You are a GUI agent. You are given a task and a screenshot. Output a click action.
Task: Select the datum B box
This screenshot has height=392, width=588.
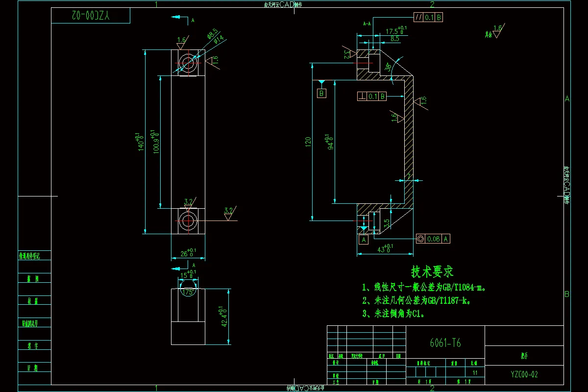321,93
